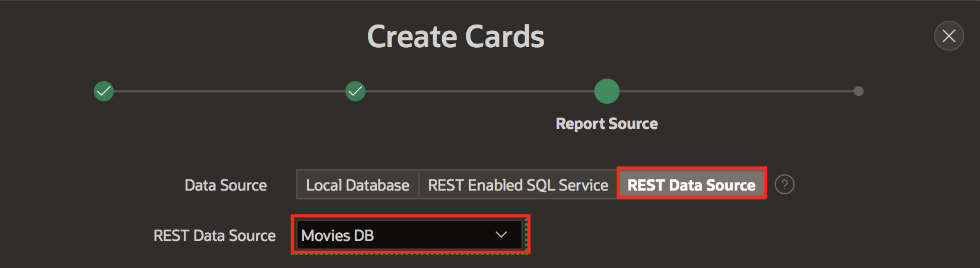Open Data Source help question mark
This screenshot has width=980, height=268.
(x=784, y=185)
